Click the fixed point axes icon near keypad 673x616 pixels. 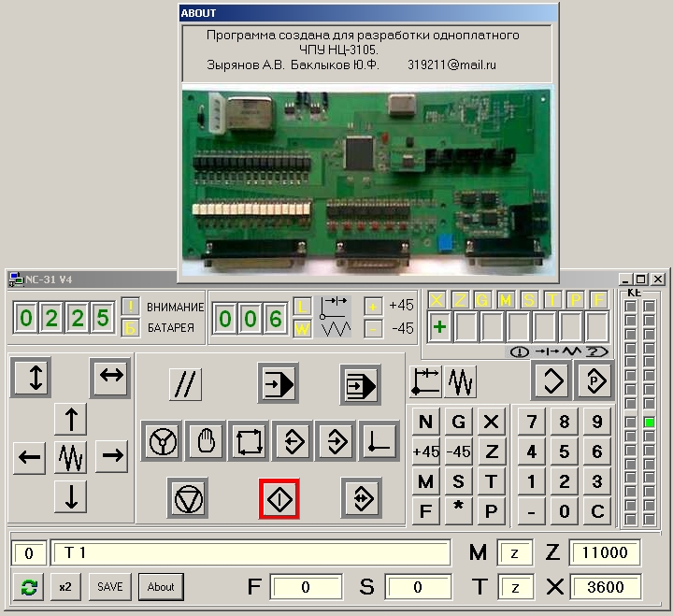click(x=425, y=380)
